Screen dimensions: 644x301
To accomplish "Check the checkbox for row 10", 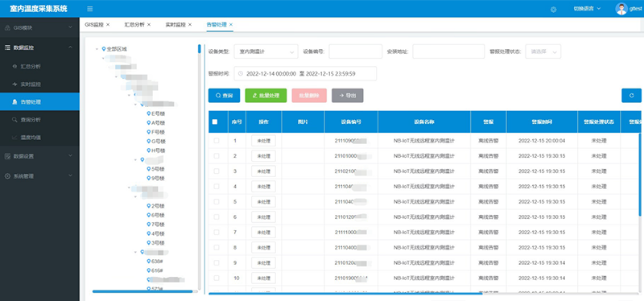I will pos(217,278).
